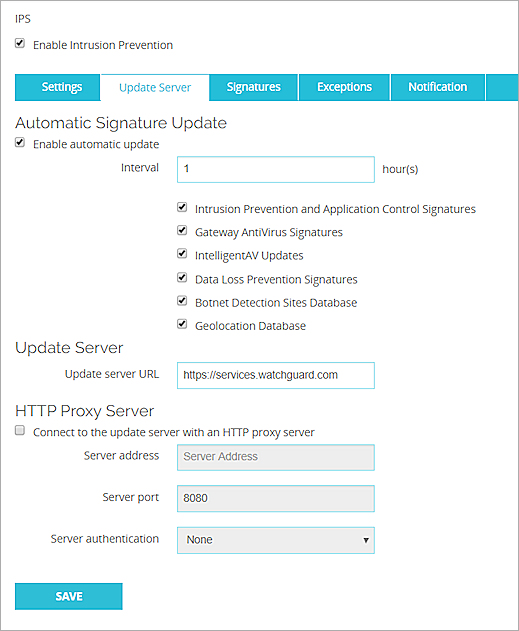The image size is (519, 631).
Task: Click the Update Server section heading
Action: [69, 348]
